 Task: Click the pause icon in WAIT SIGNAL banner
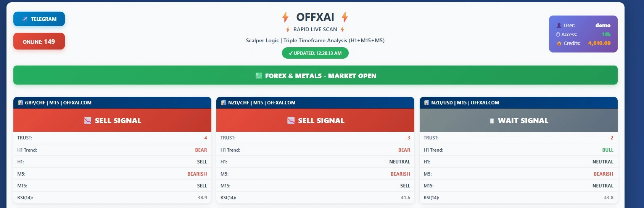[x=492, y=121]
